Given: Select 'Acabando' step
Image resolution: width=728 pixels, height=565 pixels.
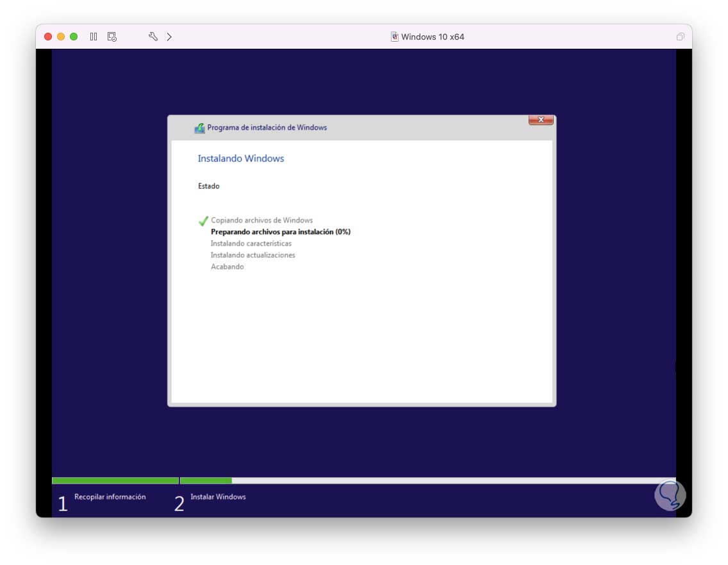Looking at the screenshot, I should (x=227, y=267).
